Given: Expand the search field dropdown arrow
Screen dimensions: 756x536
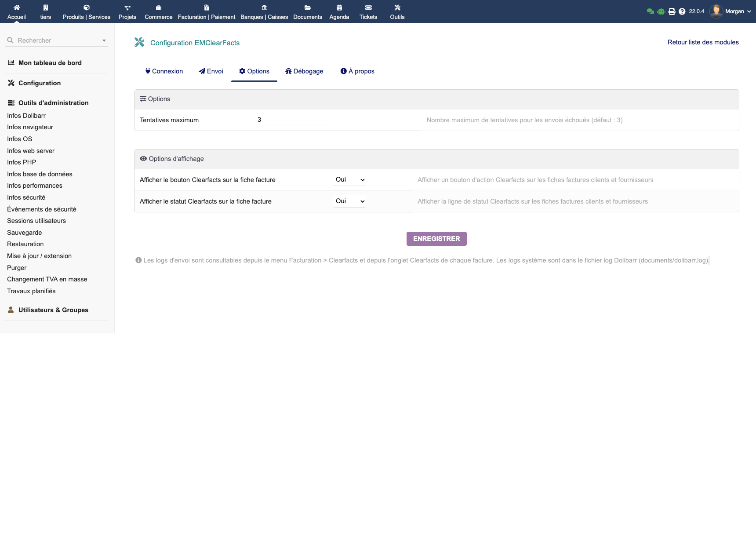Looking at the screenshot, I should [x=104, y=40].
